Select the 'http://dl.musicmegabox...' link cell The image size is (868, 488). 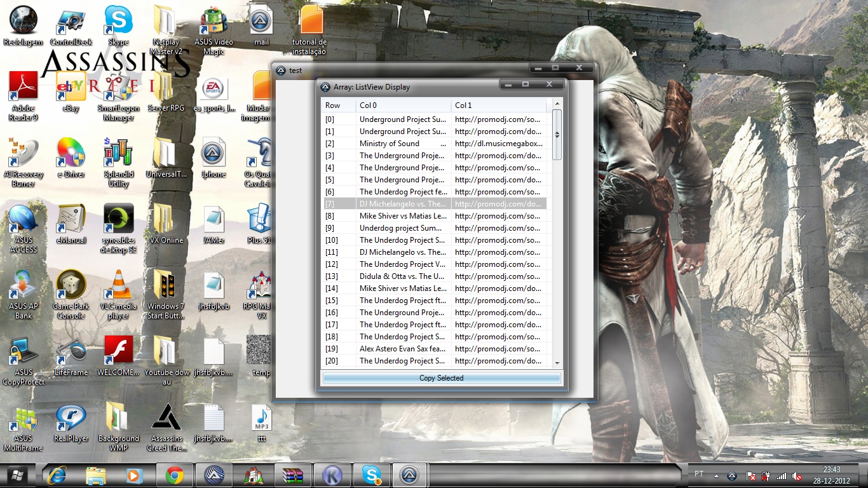[499, 144]
